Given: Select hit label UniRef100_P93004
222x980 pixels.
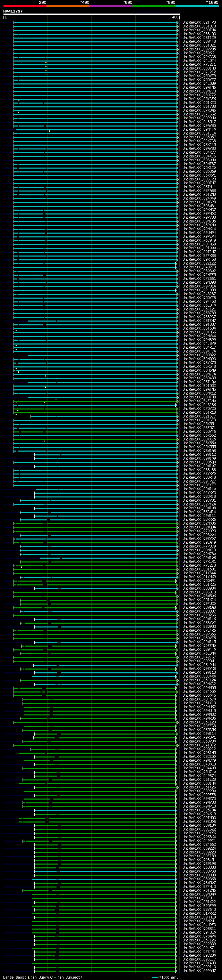Looking at the screenshot, I should tap(199, 535).
